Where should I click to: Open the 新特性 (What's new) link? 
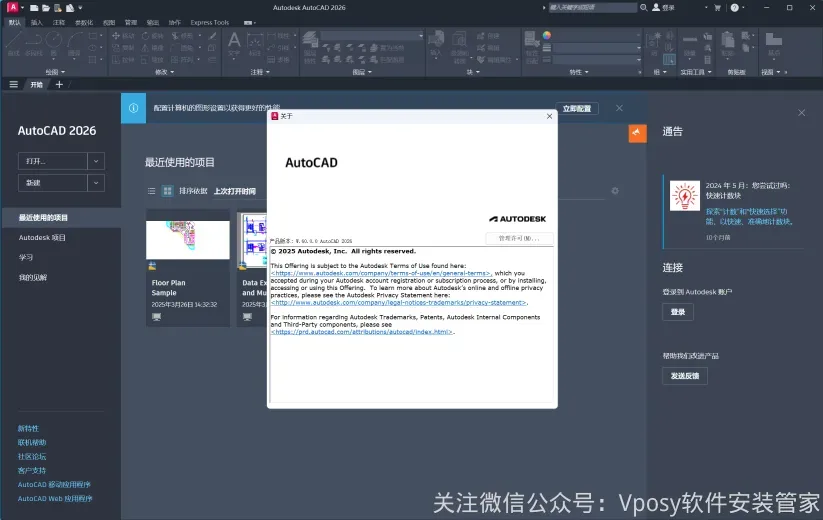(28, 429)
